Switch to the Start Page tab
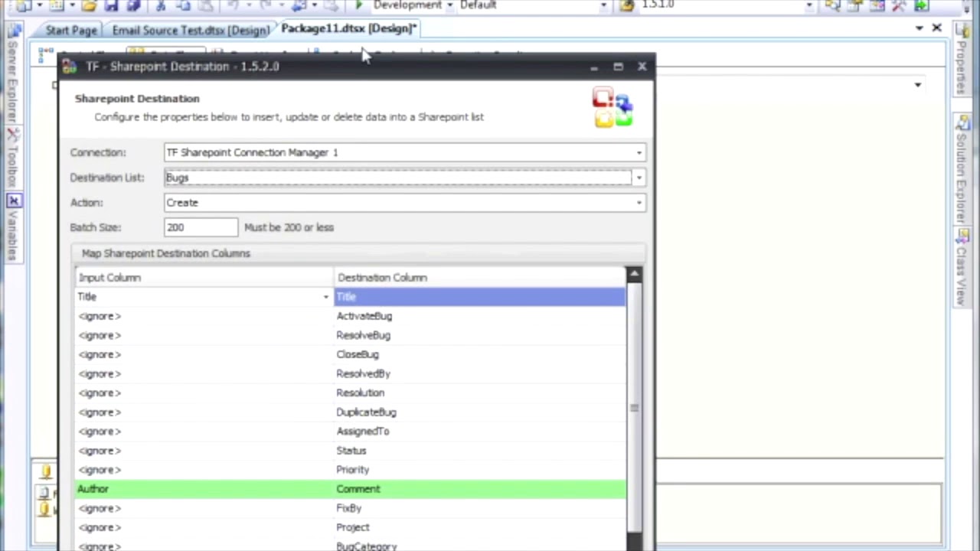The image size is (980, 551). [x=71, y=30]
